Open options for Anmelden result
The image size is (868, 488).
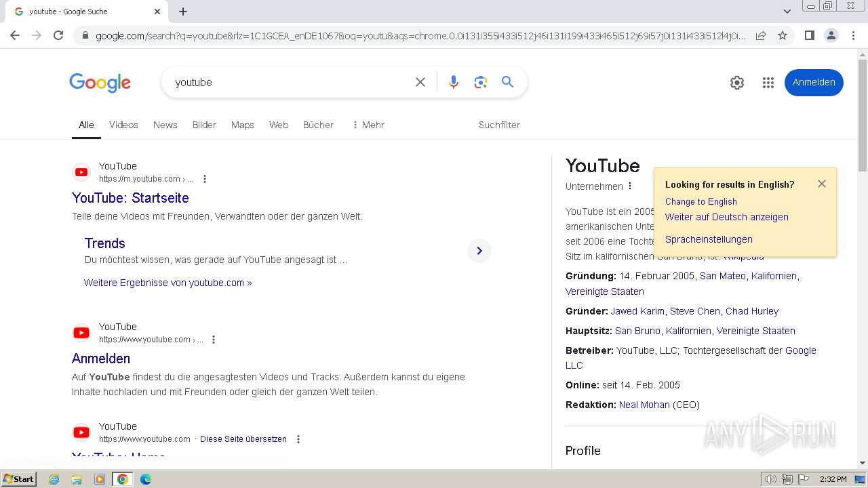[x=214, y=340]
